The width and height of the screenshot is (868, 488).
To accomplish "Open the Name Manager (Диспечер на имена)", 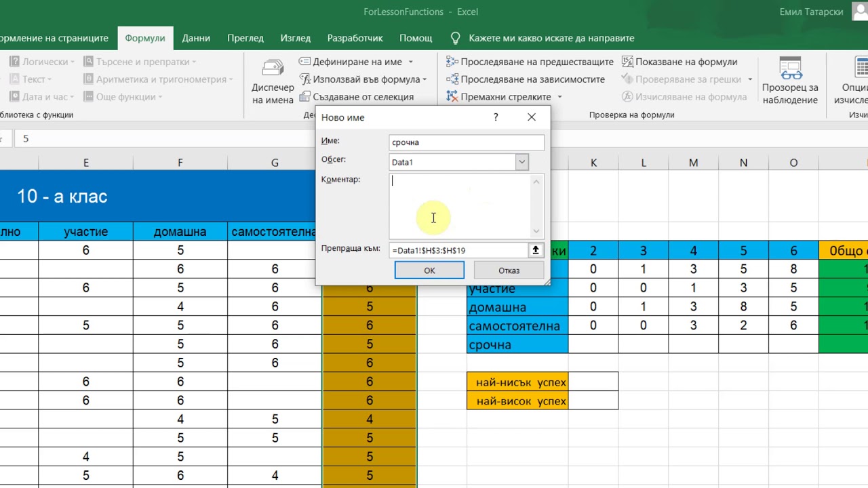I will [x=273, y=83].
